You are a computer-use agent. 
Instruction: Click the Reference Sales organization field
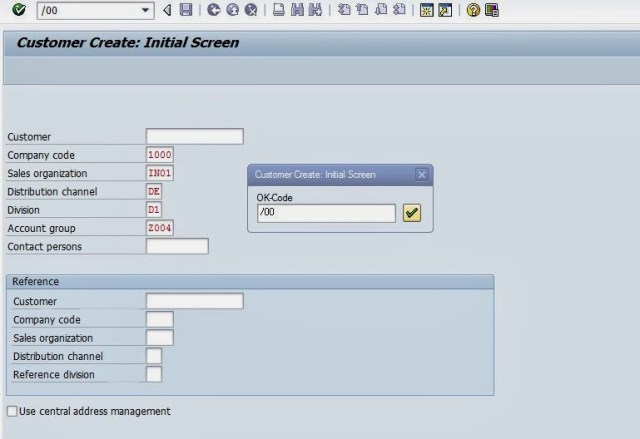160,338
